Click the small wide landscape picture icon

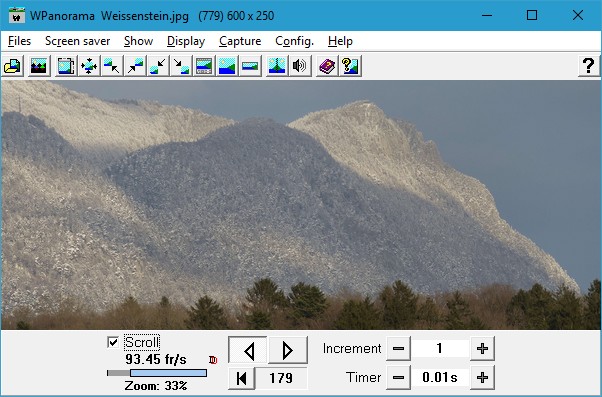pos(250,66)
